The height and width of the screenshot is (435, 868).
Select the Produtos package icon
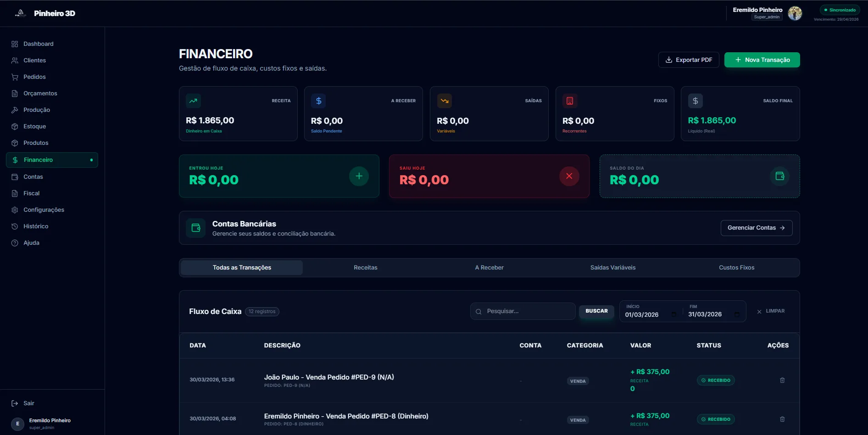click(15, 143)
